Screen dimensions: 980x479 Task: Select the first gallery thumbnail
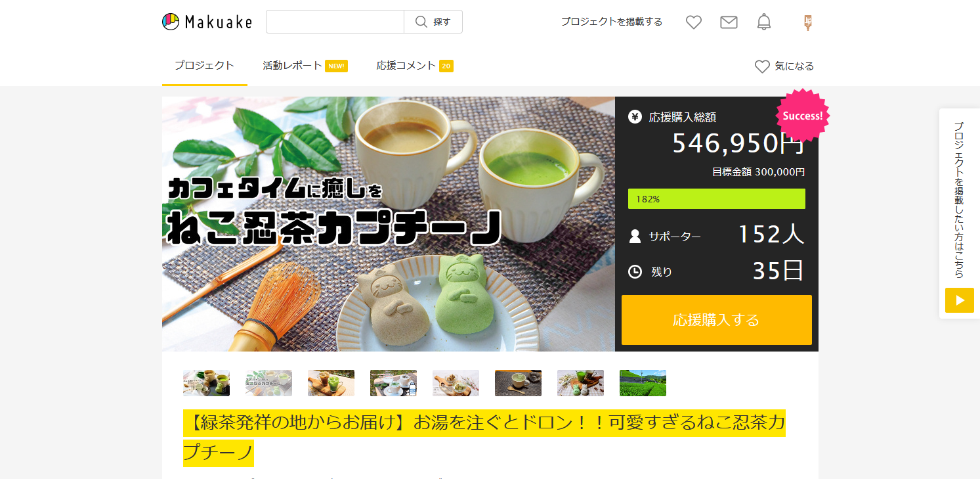(206, 383)
